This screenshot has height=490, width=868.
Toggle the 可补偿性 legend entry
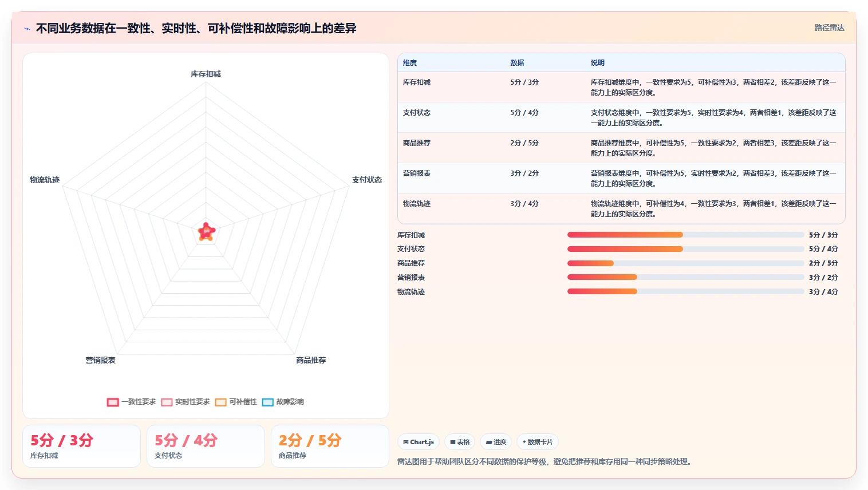coord(236,402)
